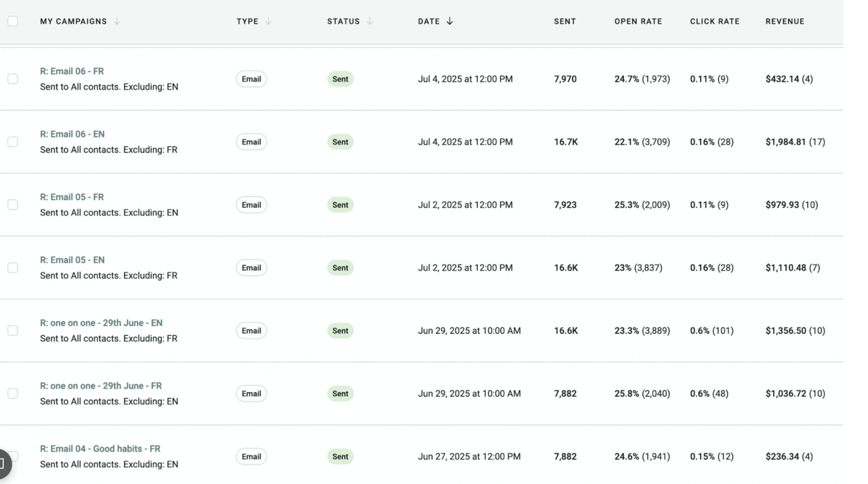Click the Click Rate column header

(715, 21)
